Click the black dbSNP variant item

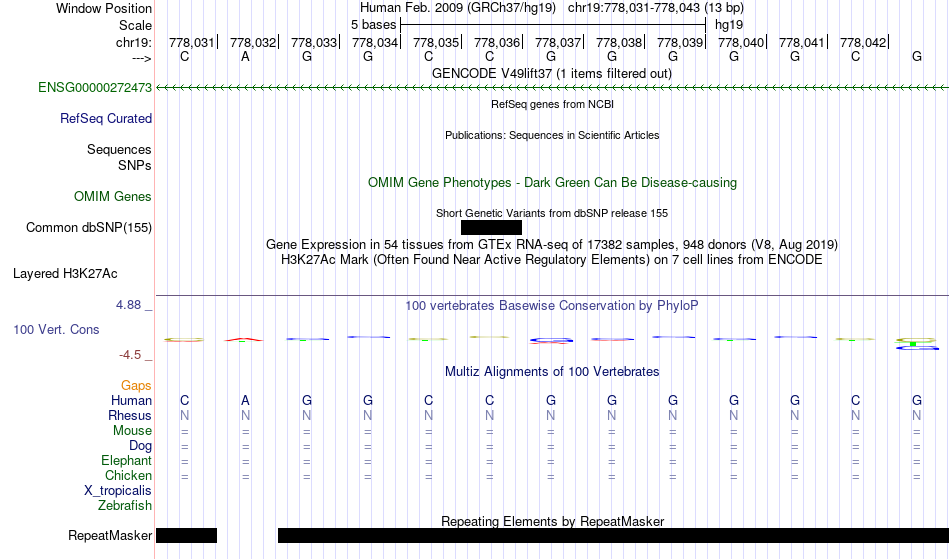(491, 228)
